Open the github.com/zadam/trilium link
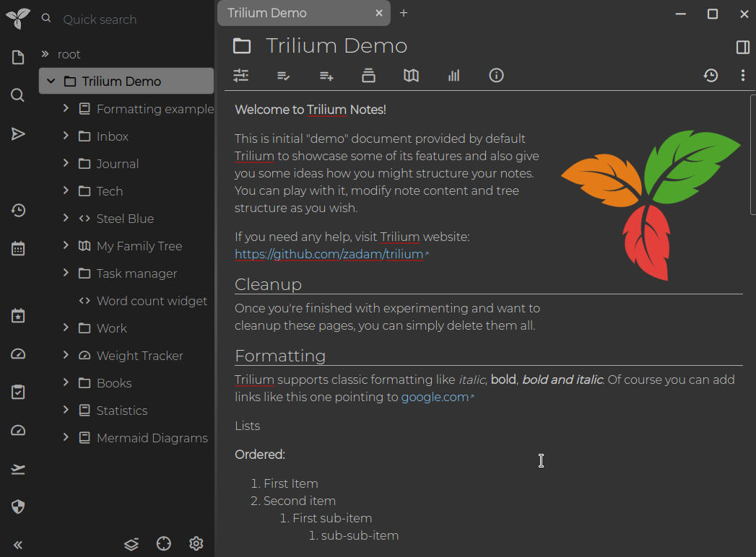Viewport: 756px width, 557px height. pyautogui.click(x=329, y=254)
